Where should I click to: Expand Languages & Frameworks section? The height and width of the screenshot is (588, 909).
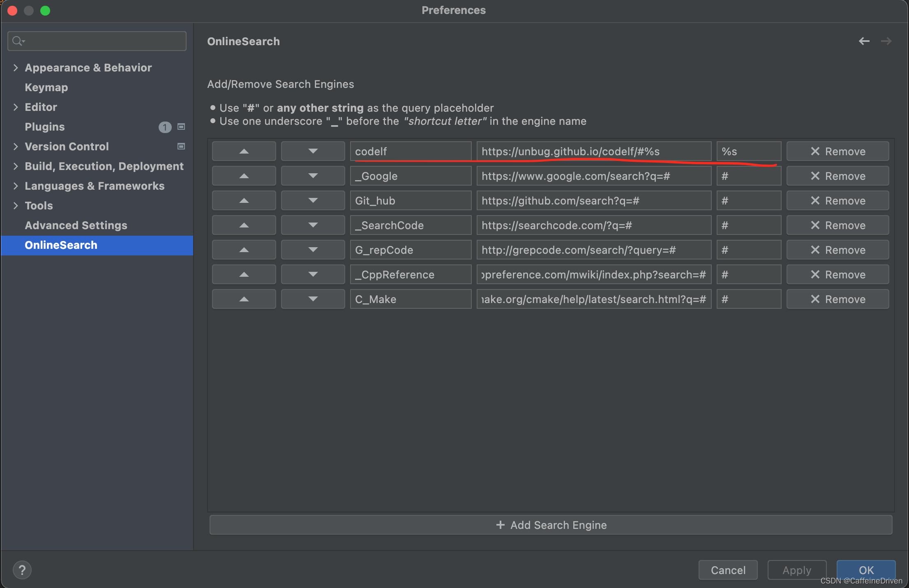pos(16,186)
